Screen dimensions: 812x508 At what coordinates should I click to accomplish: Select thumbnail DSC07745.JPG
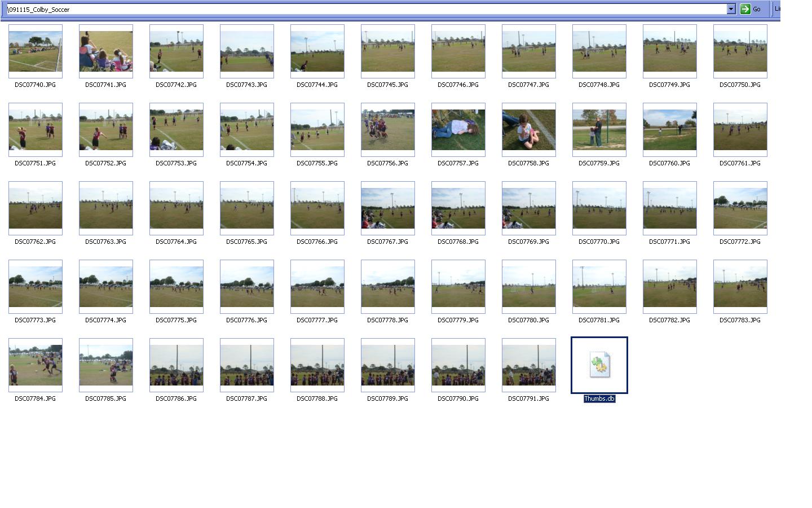pyautogui.click(x=388, y=51)
